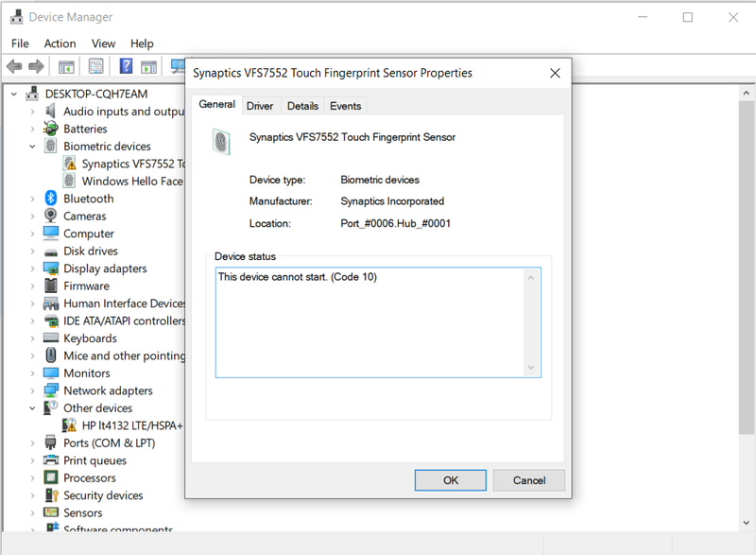Open the Action menu
Image resolution: width=756 pixels, height=555 pixels.
coord(60,43)
